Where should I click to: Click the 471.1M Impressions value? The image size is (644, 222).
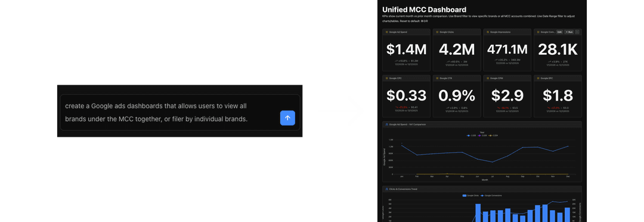tap(507, 49)
